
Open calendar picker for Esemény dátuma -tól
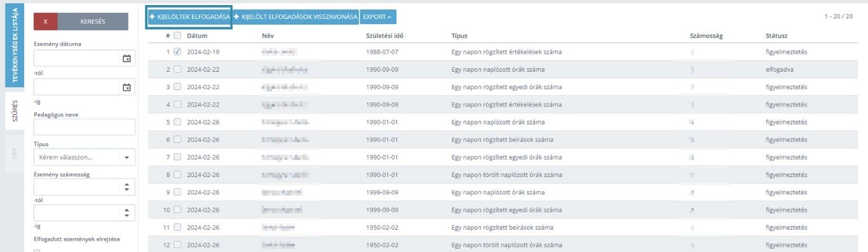coord(126,58)
